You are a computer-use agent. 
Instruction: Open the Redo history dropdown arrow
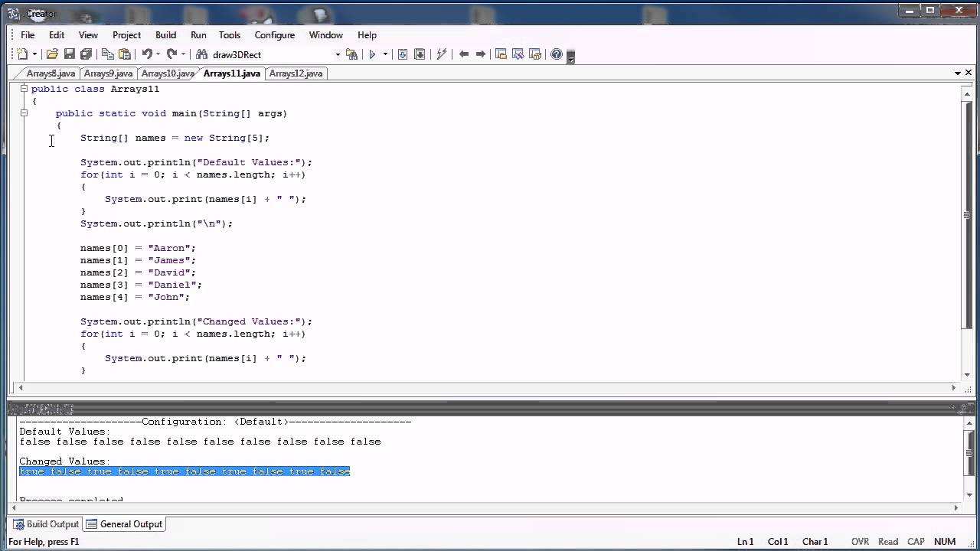pyautogui.click(x=183, y=54)
